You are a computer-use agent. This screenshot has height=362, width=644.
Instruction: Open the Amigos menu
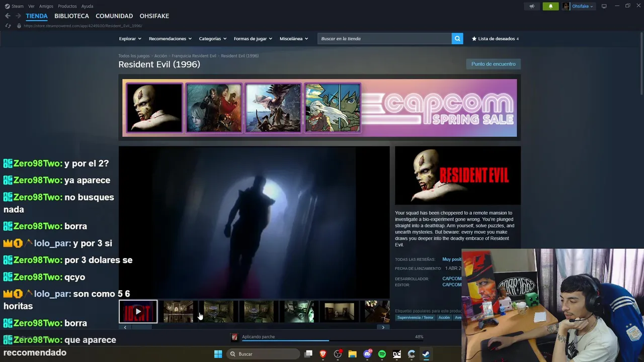(46, 6)
